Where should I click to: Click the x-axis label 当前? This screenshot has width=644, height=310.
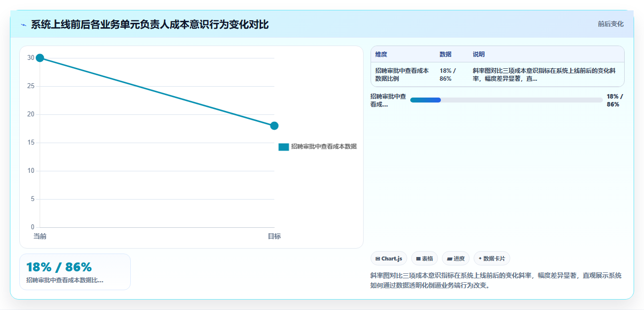40,236
